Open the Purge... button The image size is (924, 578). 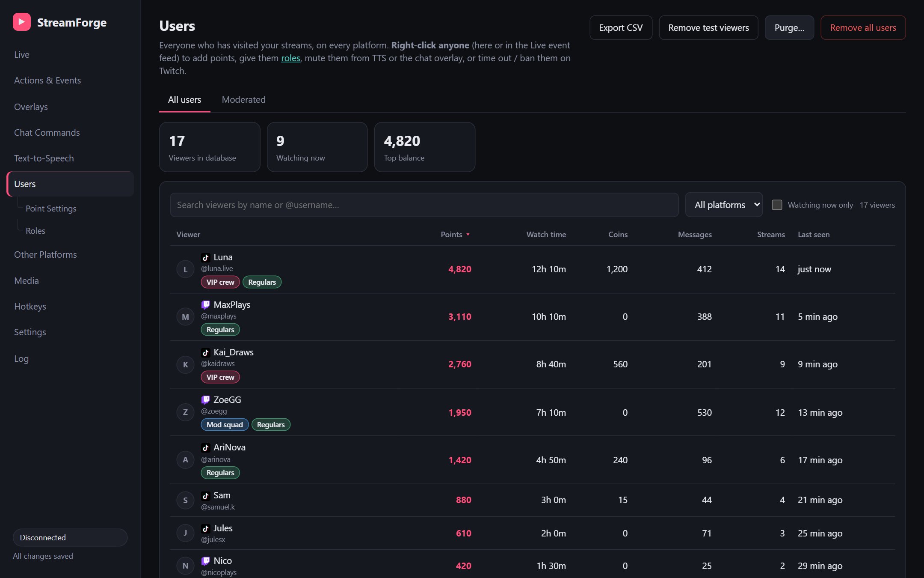pos(789,27)
